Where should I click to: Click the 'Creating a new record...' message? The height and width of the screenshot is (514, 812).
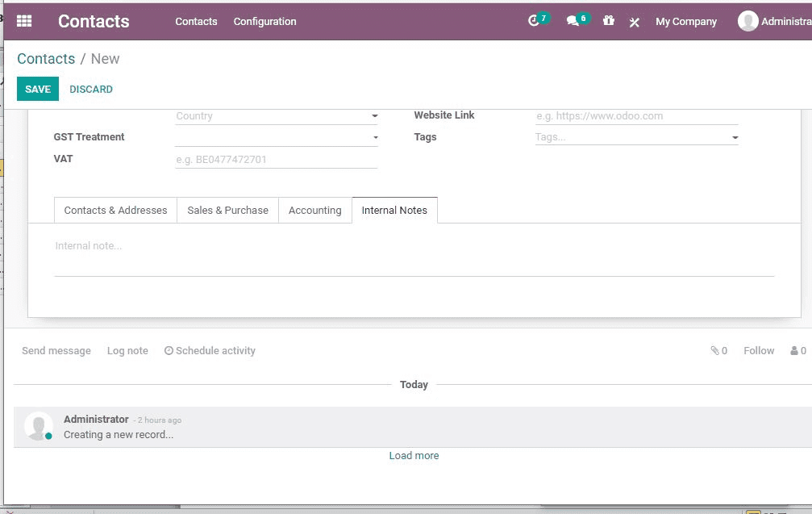119,435
